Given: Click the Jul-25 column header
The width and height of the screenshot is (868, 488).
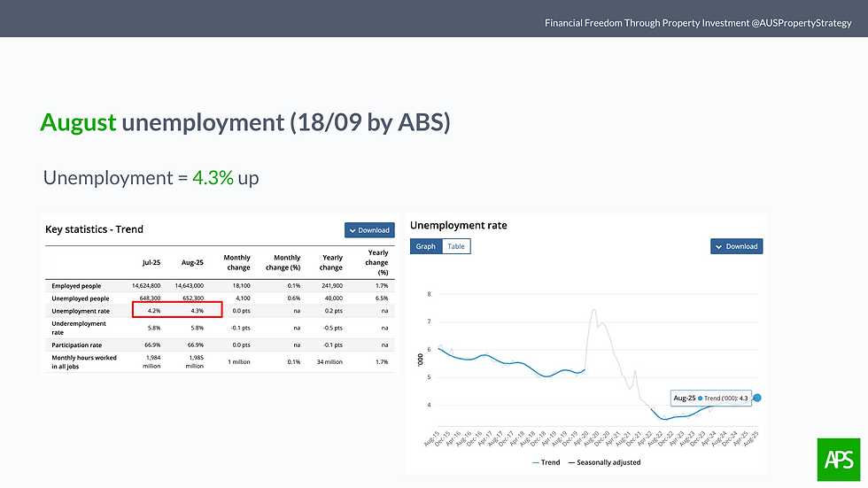Looking at the screenshot, I should pyautogui.click(x=151, y=263).
